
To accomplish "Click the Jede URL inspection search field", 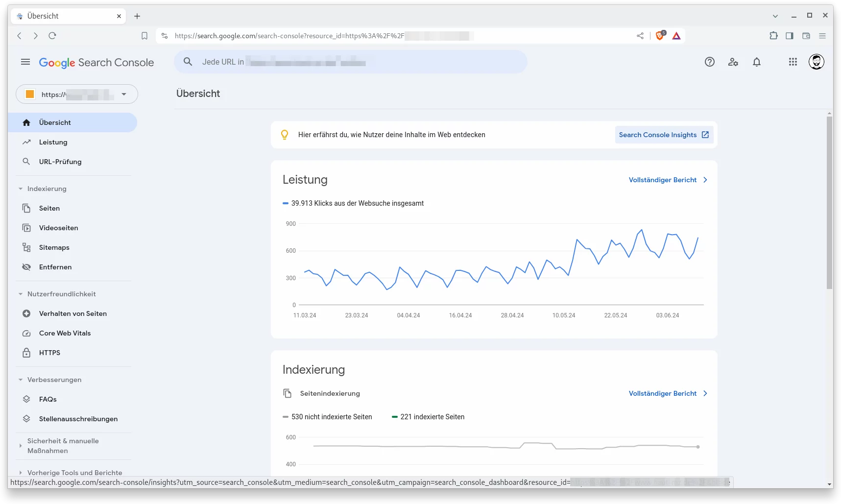I will (351, 62).
